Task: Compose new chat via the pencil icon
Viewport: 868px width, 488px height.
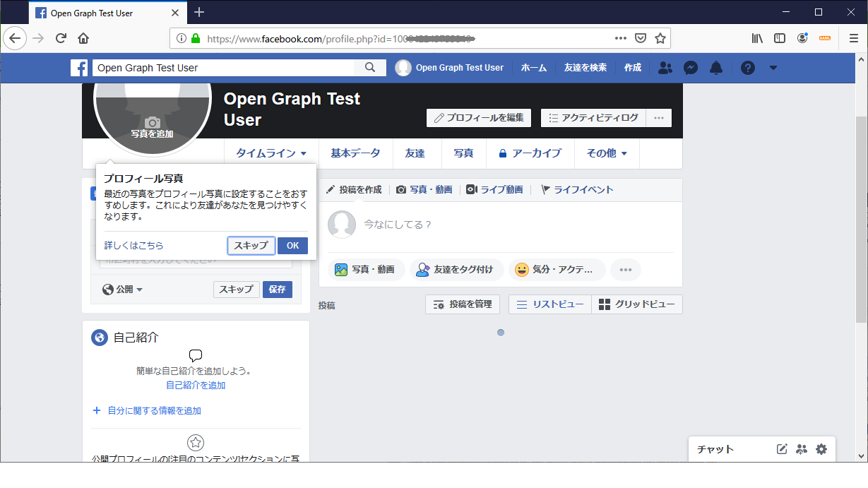Action: click(782, 448)
